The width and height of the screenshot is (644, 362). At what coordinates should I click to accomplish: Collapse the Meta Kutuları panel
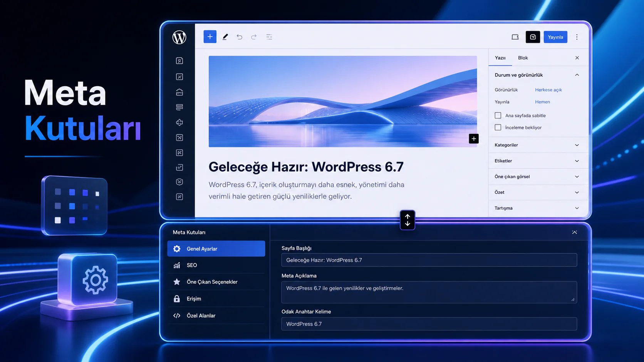tap(574, 232)
